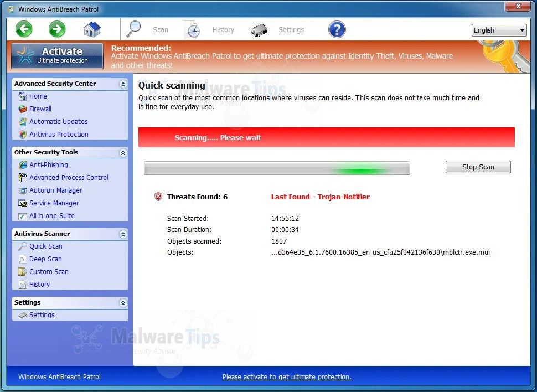Open All-in-one Suite link

[x=52, y=215]
